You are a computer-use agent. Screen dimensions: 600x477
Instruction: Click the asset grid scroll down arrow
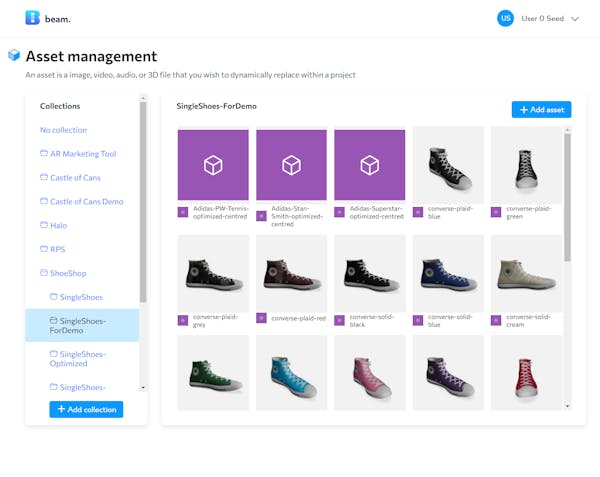point(567,406)
